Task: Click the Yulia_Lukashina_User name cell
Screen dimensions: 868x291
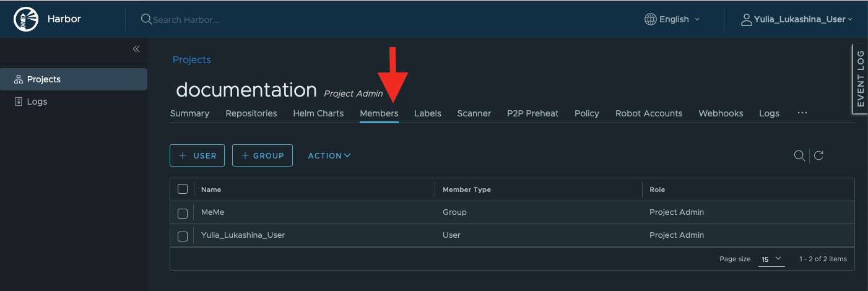Action: pyautogui.click(x=243, y=235)
